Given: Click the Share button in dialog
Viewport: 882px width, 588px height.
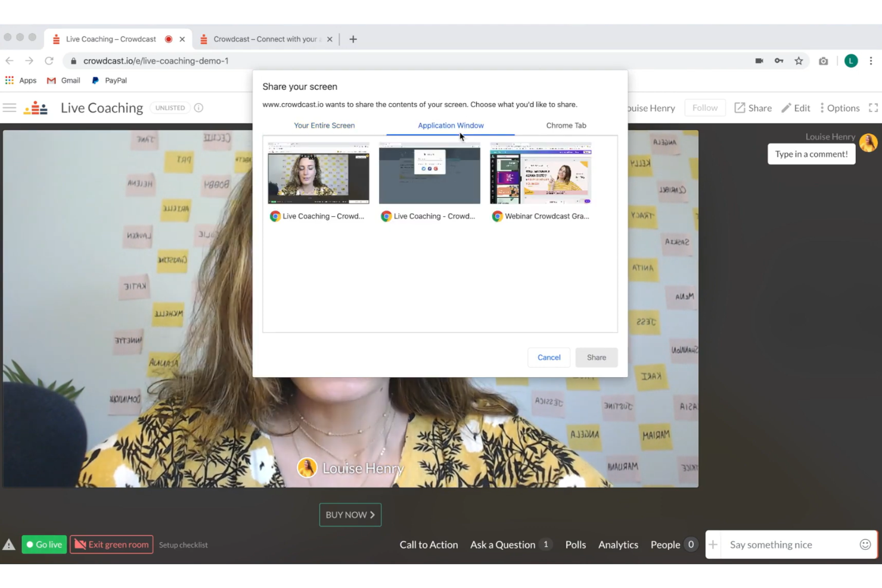Looking at the screenshot, I should pyautogui.click(x=597, y=357).
